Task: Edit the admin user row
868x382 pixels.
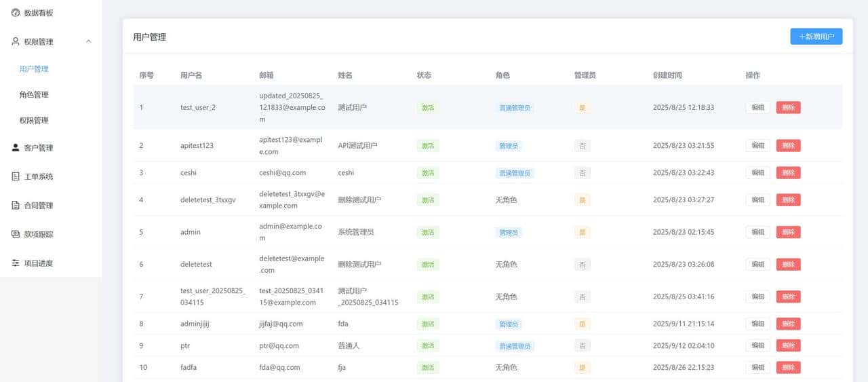Action: click(758, 232)
